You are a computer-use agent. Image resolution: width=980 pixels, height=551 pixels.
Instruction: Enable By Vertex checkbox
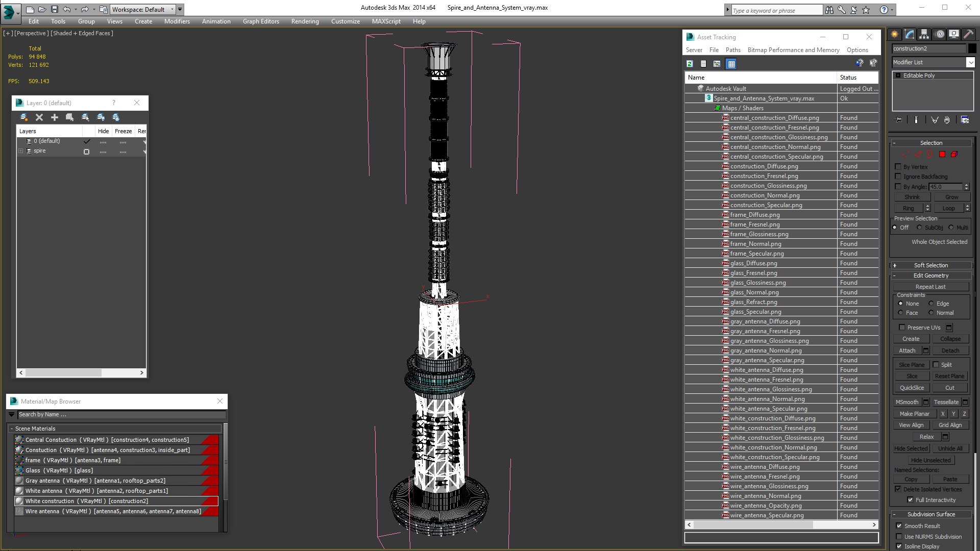898,167
